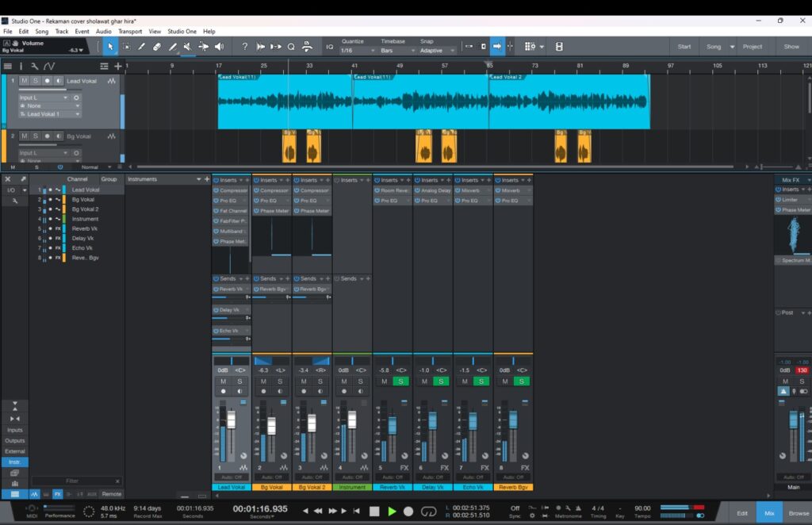Select the Split tool
The height and width of the screenshot is (525, 812).
pos(141,47)
